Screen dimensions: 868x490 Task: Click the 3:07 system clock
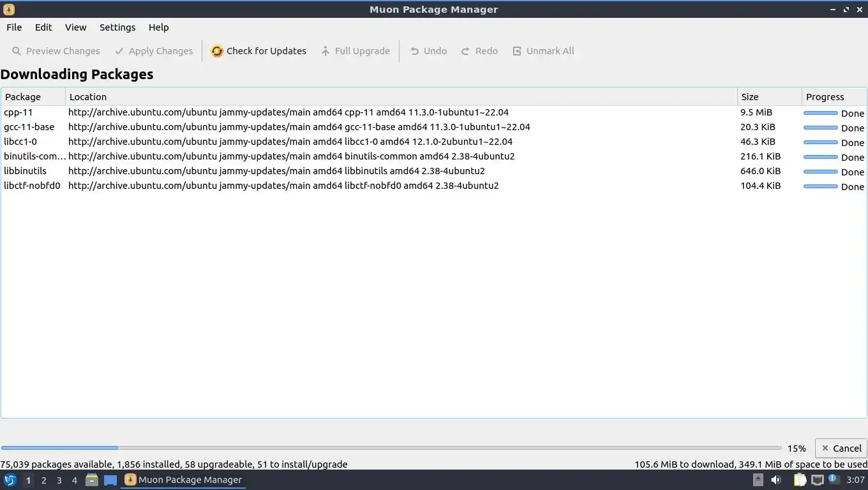point(855,480)
